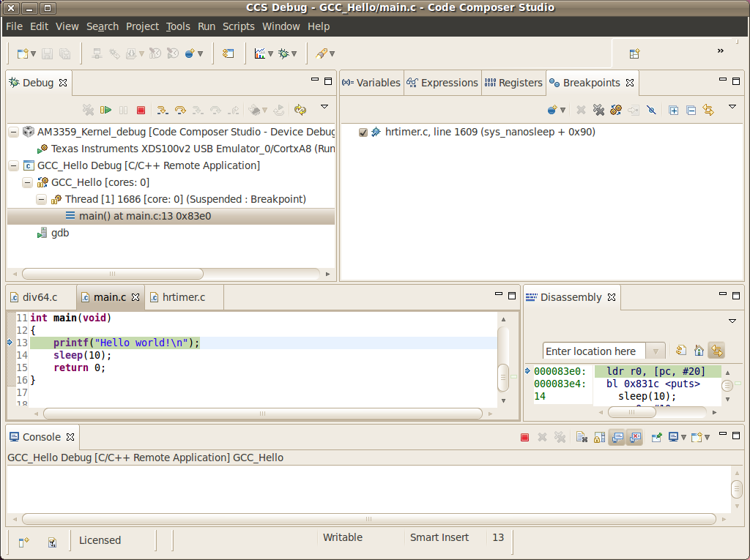This screenshot has width=750, height=560.
Task: Select the Step Into icon
Action: pyautogui.click(x=163, y=110)
